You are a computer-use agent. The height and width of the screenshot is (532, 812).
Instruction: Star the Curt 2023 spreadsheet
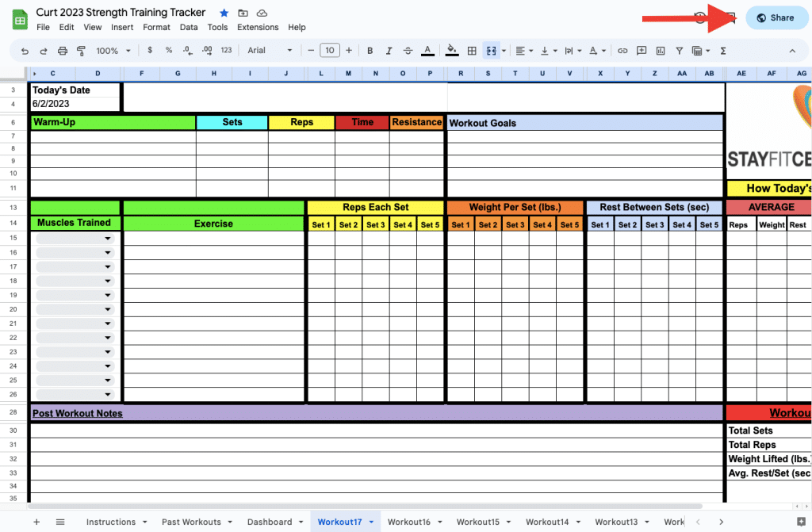224,13
